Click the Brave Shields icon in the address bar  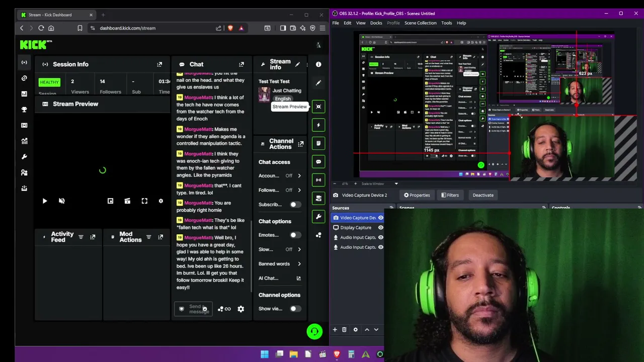[230, 28]
